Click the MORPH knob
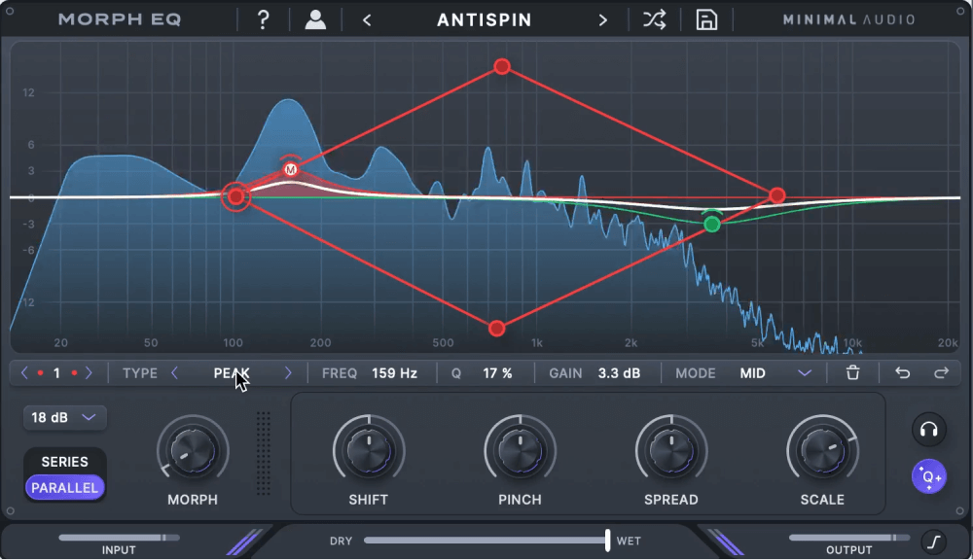This screenshot has height=560, width=973. [193, 451]
